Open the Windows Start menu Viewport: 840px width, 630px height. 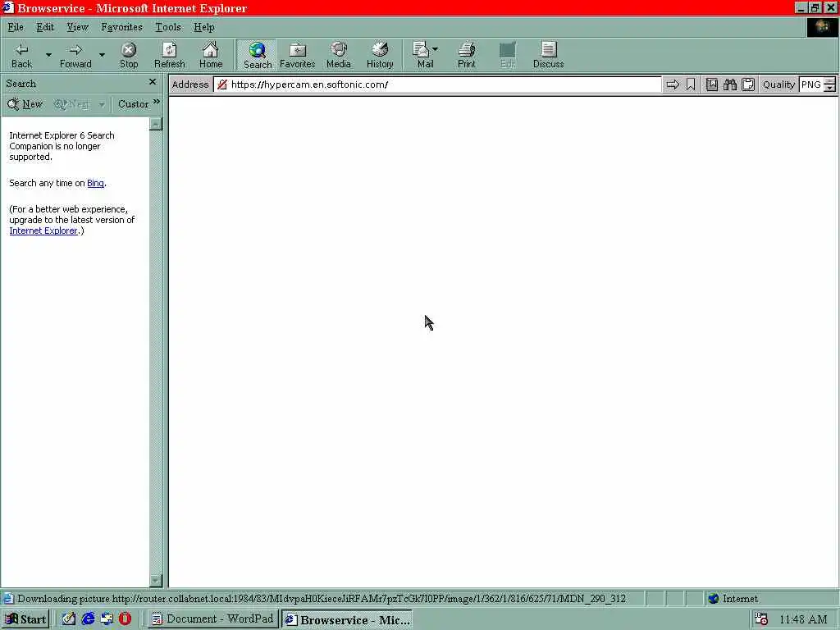click(x=25, y=619)
